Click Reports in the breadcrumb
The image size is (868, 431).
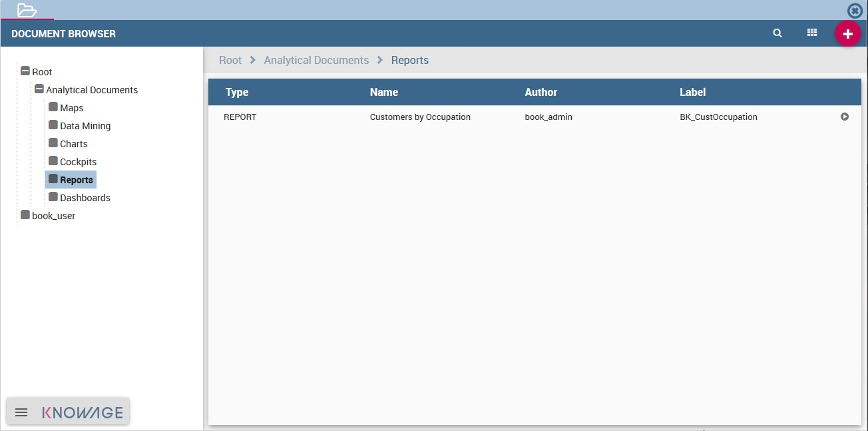[410, 60]
